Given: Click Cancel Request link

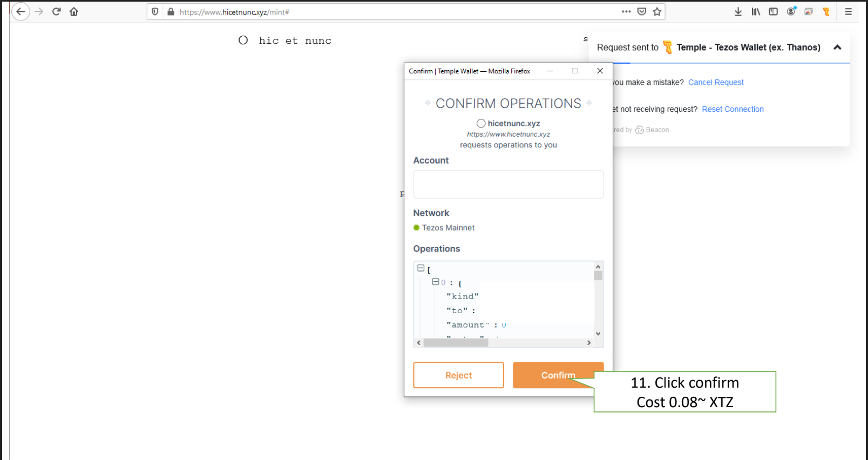Looking at the screenshot, I should click(x=716, y=82).
